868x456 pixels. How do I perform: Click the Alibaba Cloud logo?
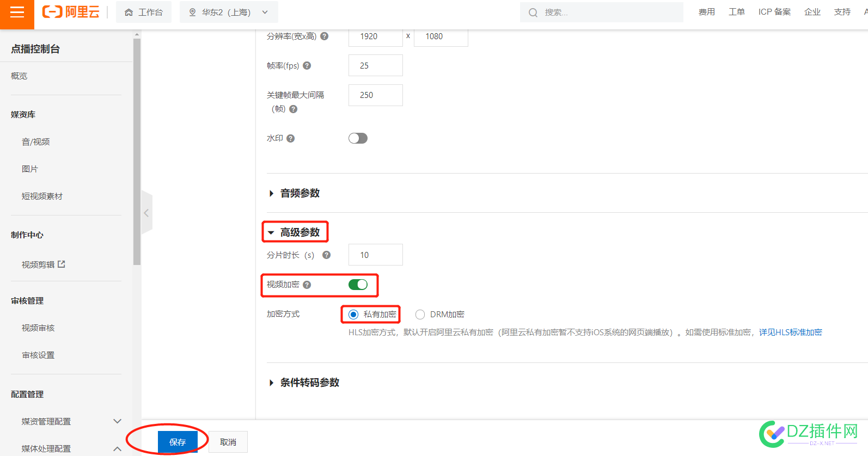click(x=71, y=12)
